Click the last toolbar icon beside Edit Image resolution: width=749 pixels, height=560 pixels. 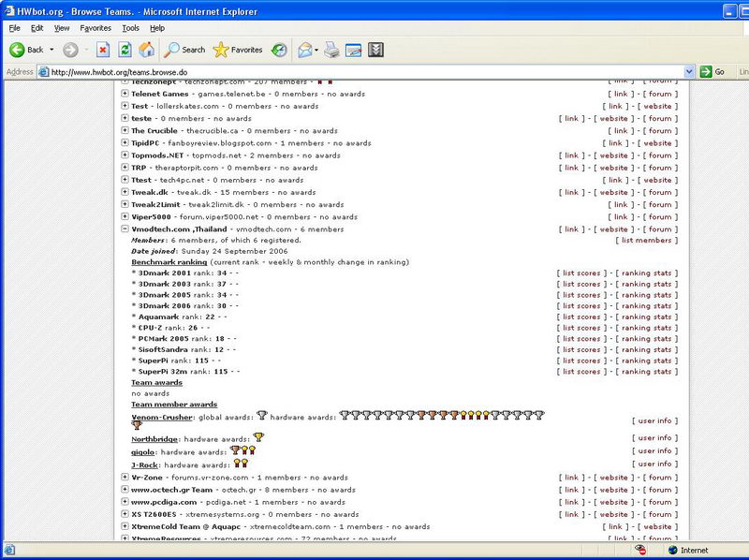coord(376,50)
